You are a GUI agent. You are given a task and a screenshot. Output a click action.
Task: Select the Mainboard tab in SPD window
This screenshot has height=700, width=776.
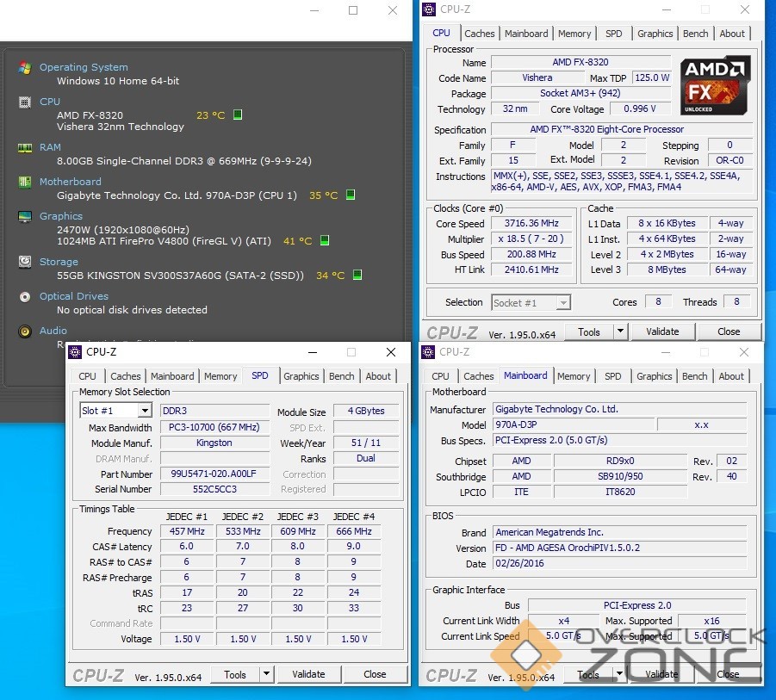point(172,376)
